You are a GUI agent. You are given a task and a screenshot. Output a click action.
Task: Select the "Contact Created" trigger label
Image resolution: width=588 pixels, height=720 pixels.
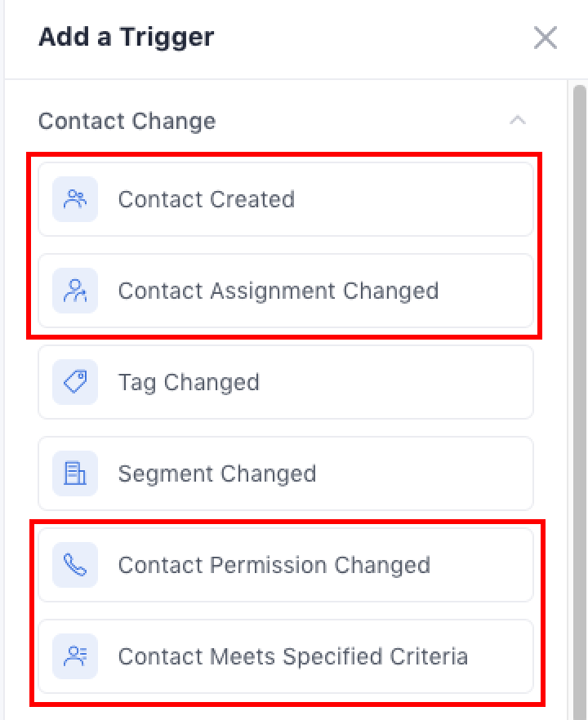207,199
